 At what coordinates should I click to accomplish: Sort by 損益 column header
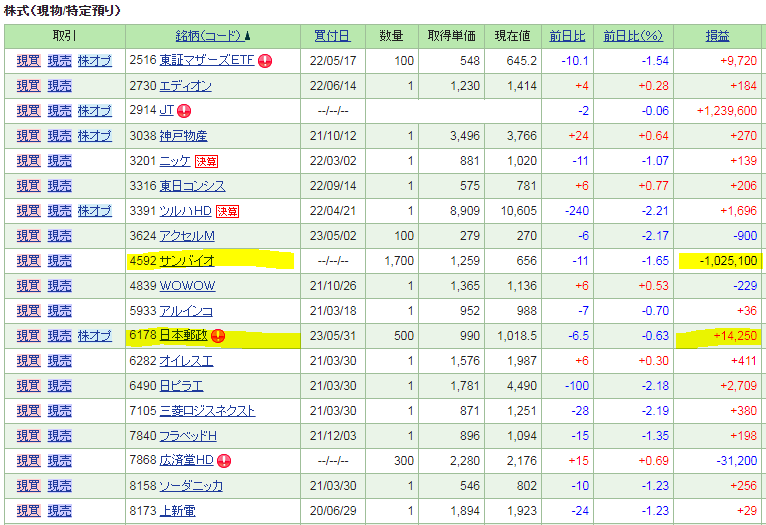pos(717,36)
